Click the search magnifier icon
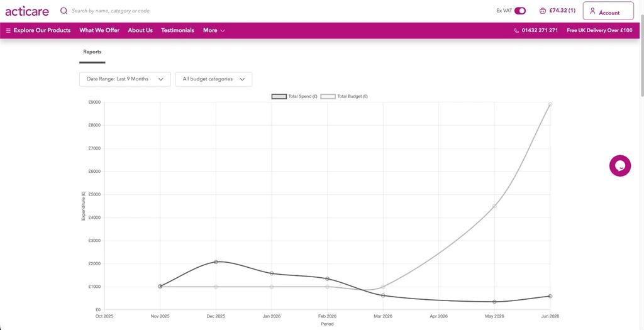The image size is (644, 330). 64,11
